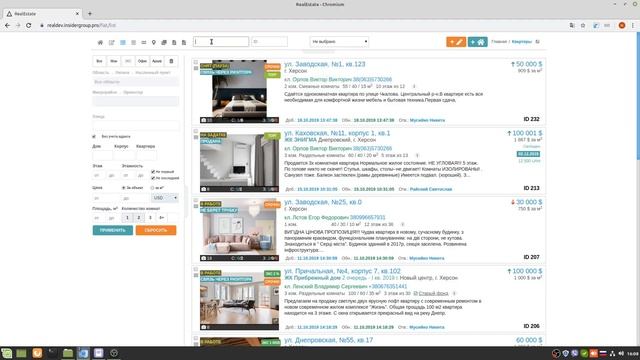Open the 'Все' filter tab
The image size is (640, 360).
click(99, 61)
